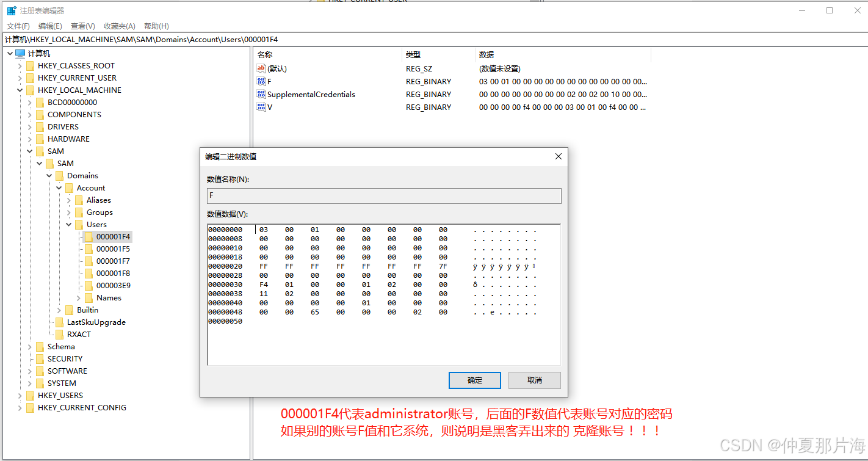This screenshot has width=868, height=461.
Task: Select the Groups folder icon
Action: [x=79, y=212]
